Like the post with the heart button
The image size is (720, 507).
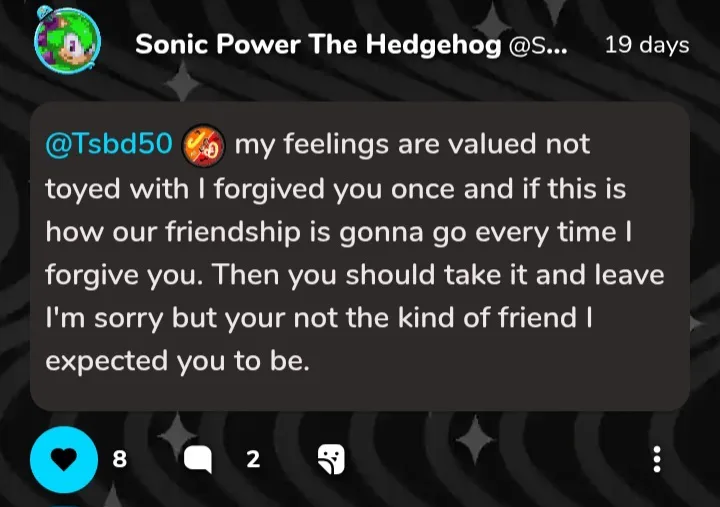(x=66, y=459)
